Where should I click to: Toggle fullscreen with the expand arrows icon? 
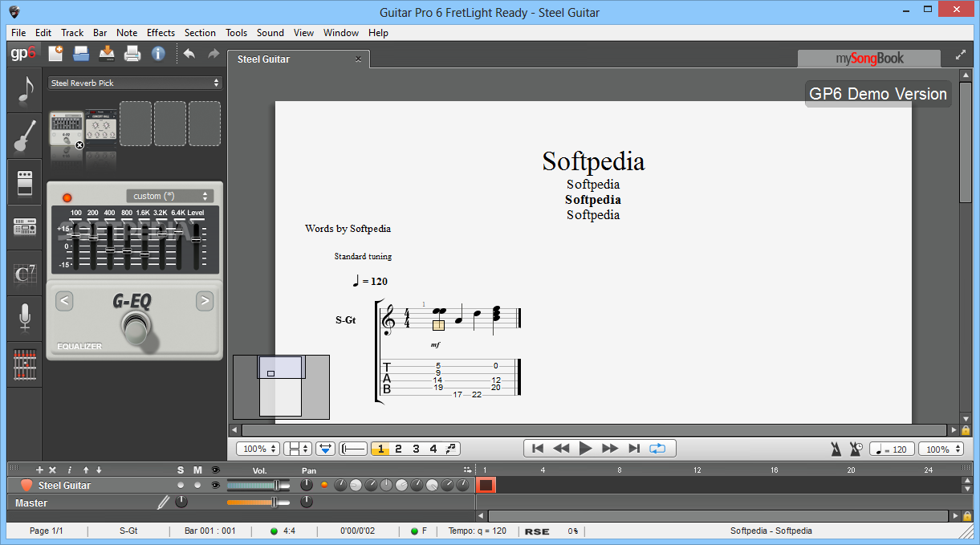(x=961, y=55)
